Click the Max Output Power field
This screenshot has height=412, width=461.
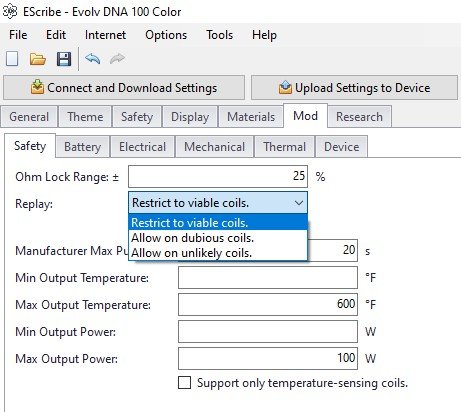coord(268,359)
